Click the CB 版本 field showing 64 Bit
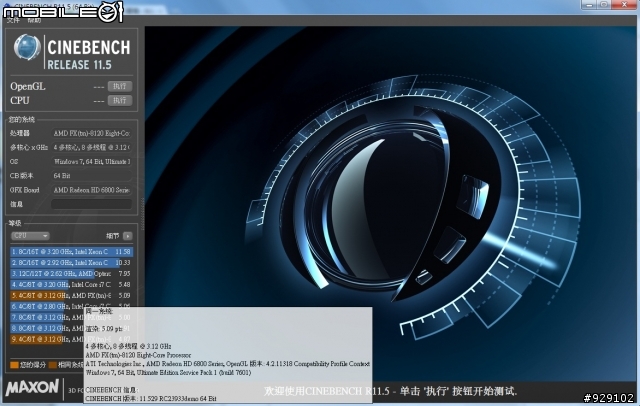Viewport: 640px width, 406px height. (x=91, y=176)
